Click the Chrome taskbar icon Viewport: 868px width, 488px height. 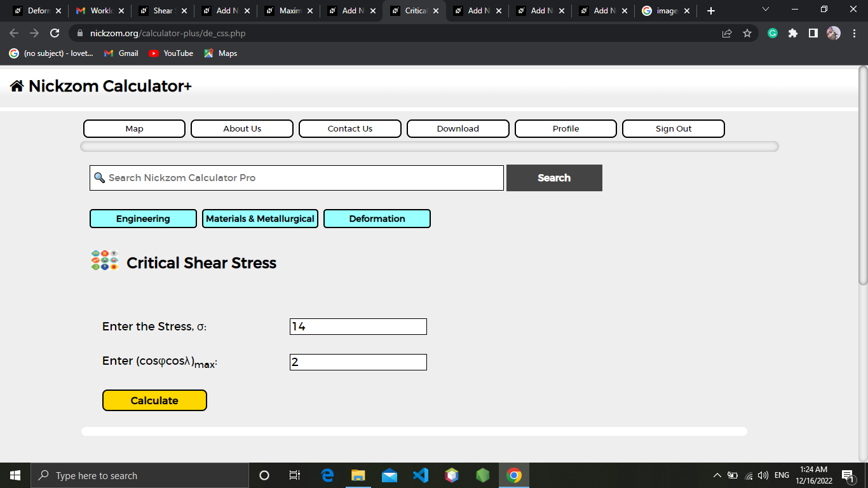pyautogui.click(x=514, y=475)
